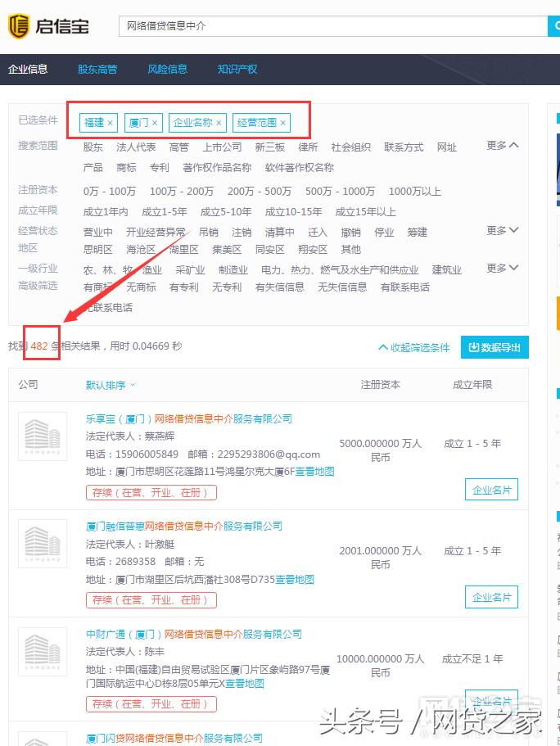560x746 pixels.
Task: Open the 默认排序 sort dropdown
Action: coord(111,385)
